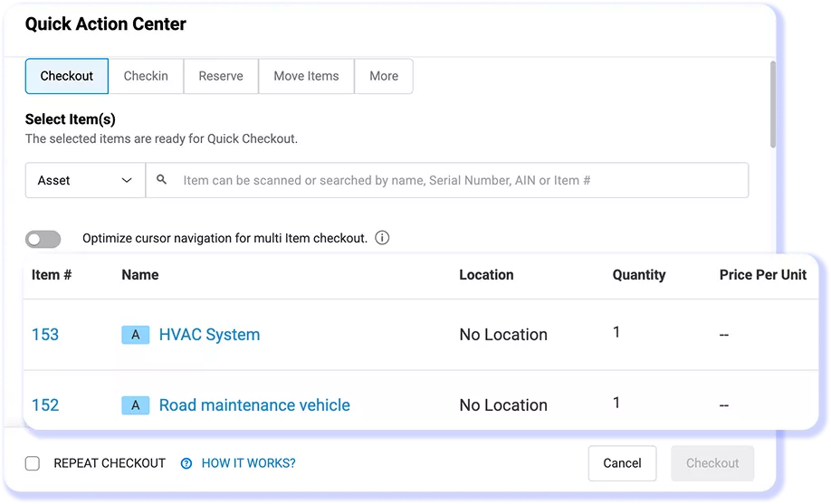The width and height of the screenshot is (831, 504).
Task: Open item number 153 link
Action: click(45, 335)
